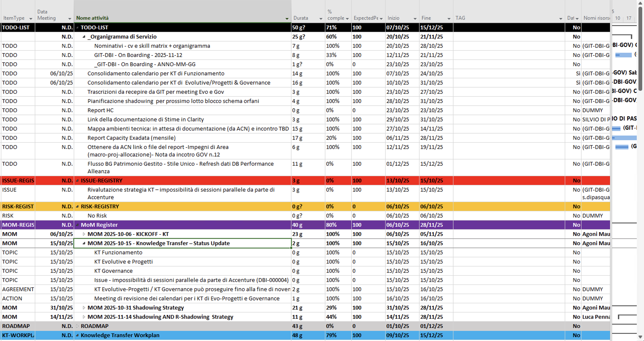Click the vertical scrollbar thumb
This screenshot has height=341, width=644.
640,49
